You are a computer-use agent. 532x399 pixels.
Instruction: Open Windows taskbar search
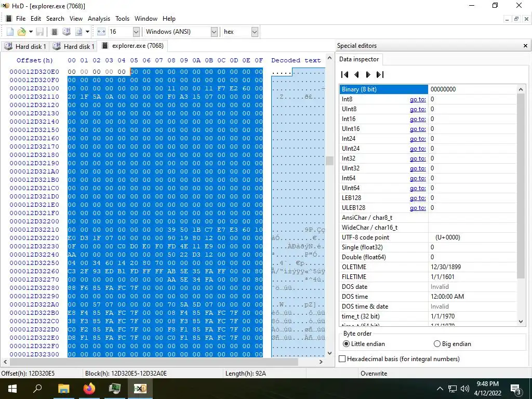click(37, 389)
